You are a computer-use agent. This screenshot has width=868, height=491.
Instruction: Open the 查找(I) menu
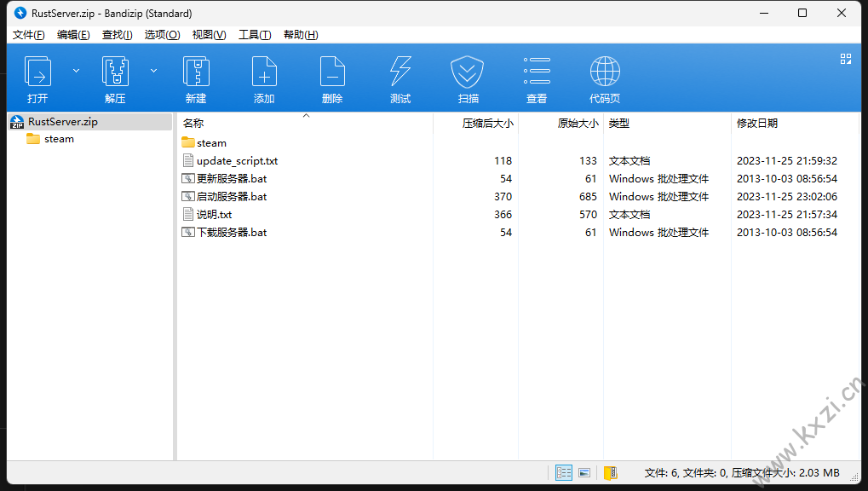click(x=117, y=35)
